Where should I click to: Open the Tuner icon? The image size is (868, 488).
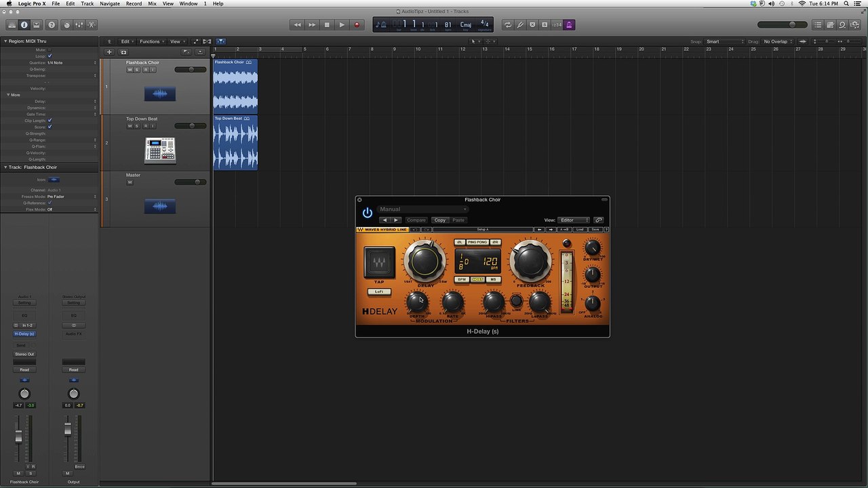520,25
